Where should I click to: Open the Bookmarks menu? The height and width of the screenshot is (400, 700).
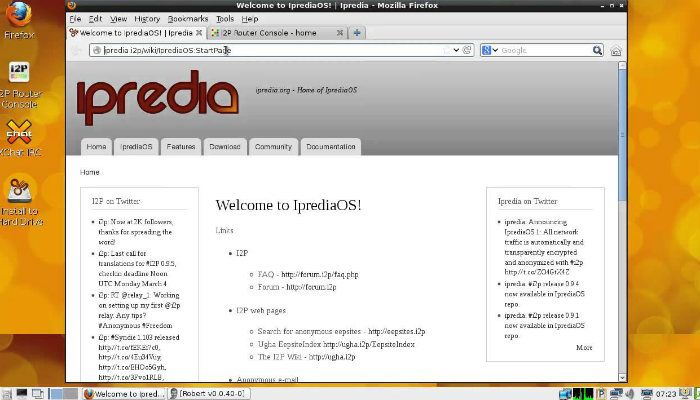[188, 19]
